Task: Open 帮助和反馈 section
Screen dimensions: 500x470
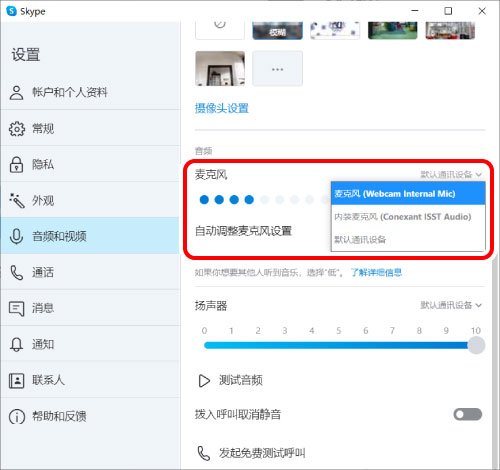Action: click(x=90, y=416)
